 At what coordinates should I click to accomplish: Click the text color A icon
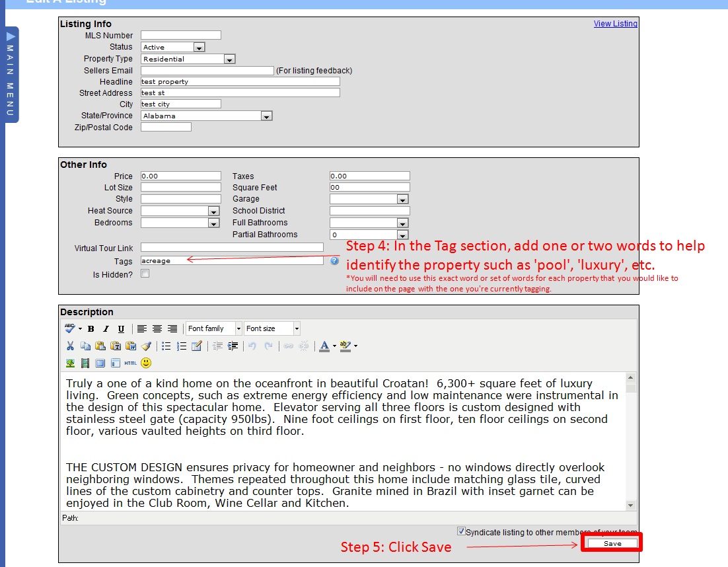[324, 346]
